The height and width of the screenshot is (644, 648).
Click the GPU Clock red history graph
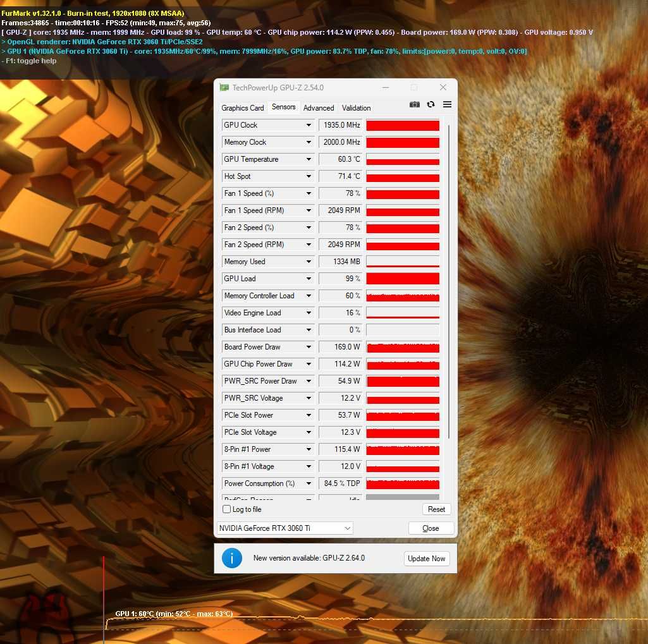pos(403,126)
